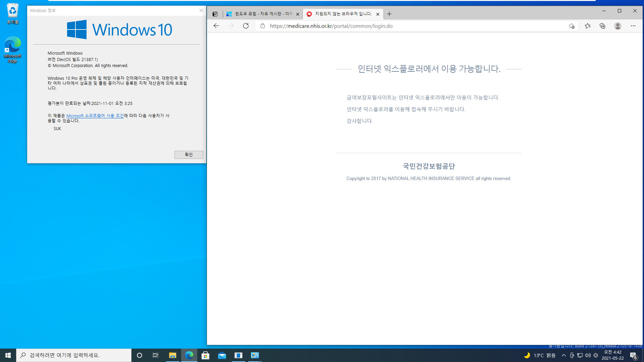
Task: Open the notification center with 6 badge
Action: pos(633,356)
